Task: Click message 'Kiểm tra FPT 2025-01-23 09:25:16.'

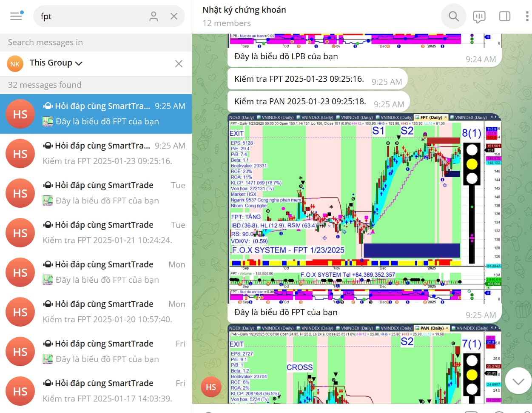Action: (x=299, y=79)
